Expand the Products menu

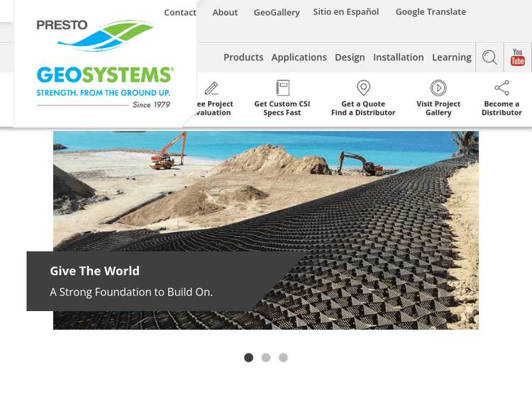click(243, 57)
